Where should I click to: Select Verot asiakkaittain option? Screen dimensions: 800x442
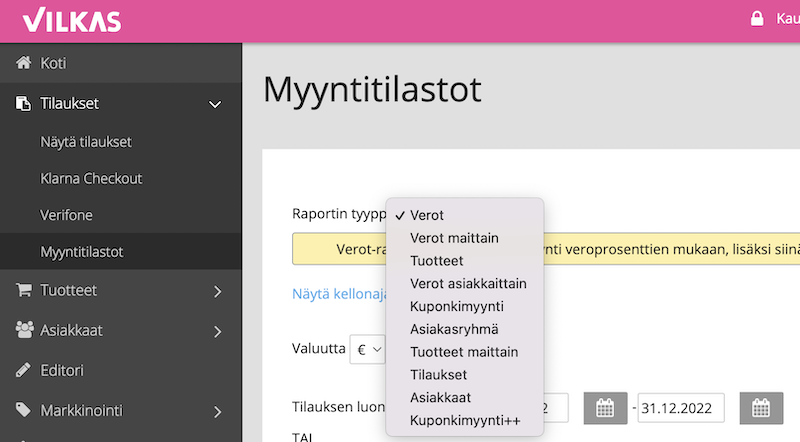[x=465, y=283]
